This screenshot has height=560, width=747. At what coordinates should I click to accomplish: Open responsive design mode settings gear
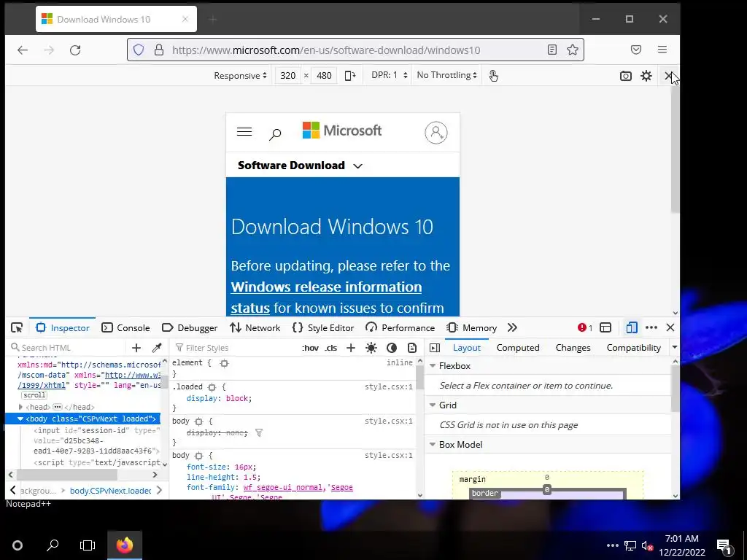pyautogui.click(x=646, y=76)
